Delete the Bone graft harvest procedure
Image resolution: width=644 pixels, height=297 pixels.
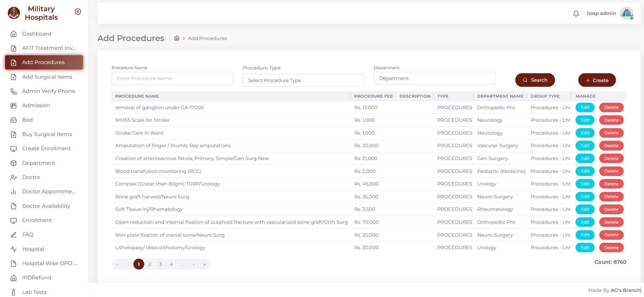611,197
